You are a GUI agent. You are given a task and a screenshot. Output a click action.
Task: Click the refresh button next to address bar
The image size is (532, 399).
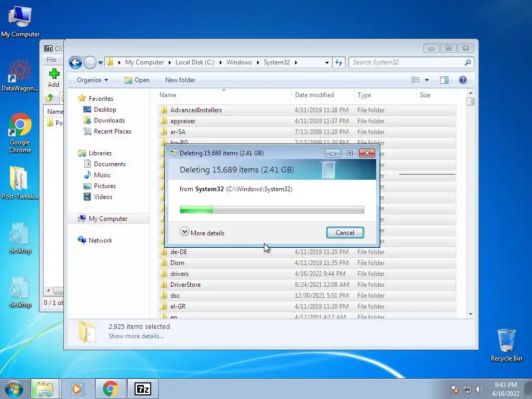[339, 62]
